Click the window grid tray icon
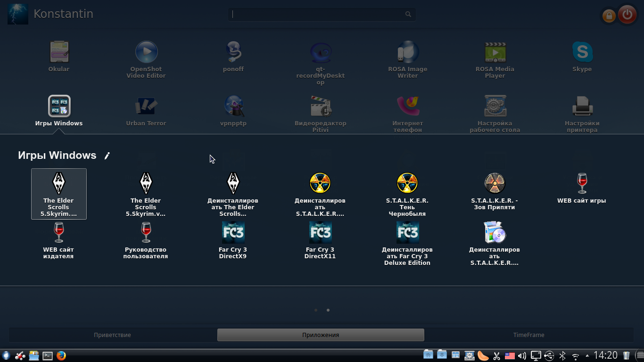644x362 pixels. pyautogui.click(x=455, y=355)
